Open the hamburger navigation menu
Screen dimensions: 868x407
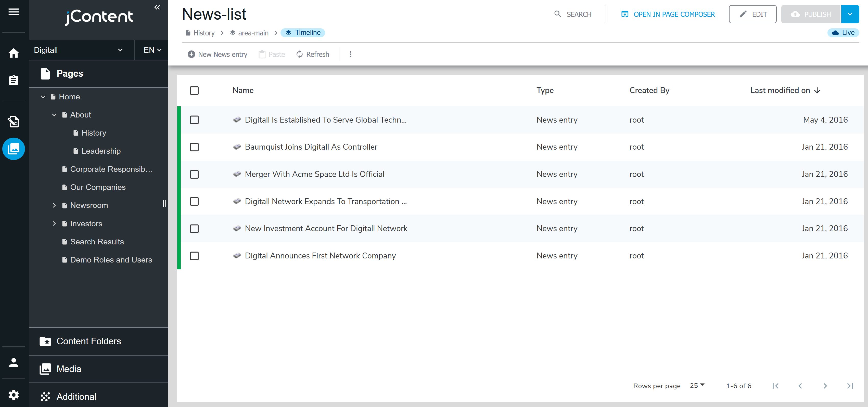click(x=14, y=12)
